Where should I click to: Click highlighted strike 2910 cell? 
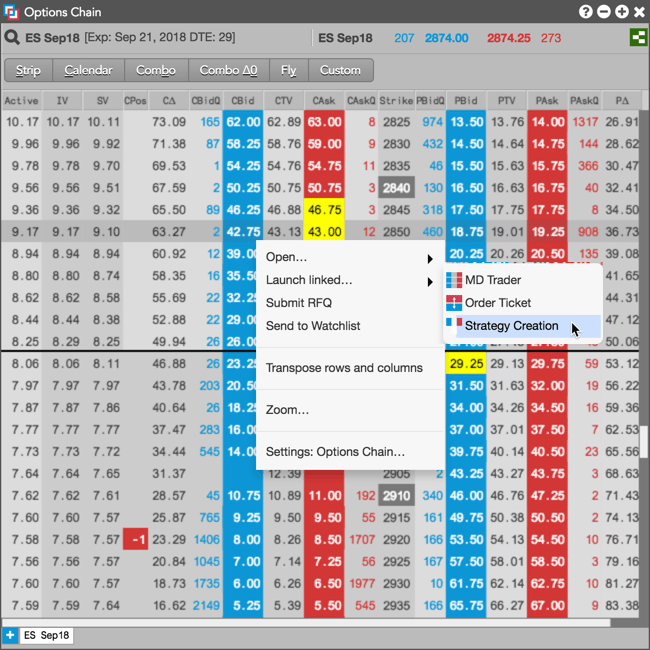(x=396, y=495)
